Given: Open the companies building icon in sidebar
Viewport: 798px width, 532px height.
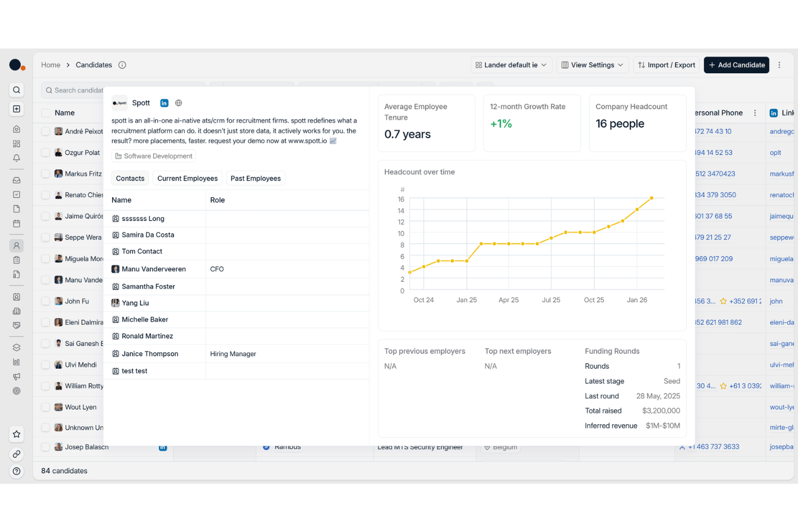Looking at the screenshot, I should (x=17, y=311).
